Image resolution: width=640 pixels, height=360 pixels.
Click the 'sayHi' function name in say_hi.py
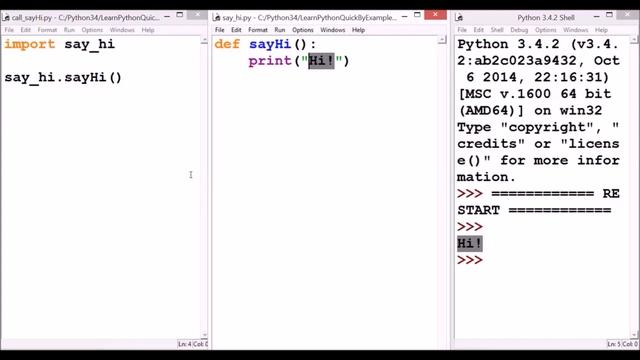click(270, 44)
